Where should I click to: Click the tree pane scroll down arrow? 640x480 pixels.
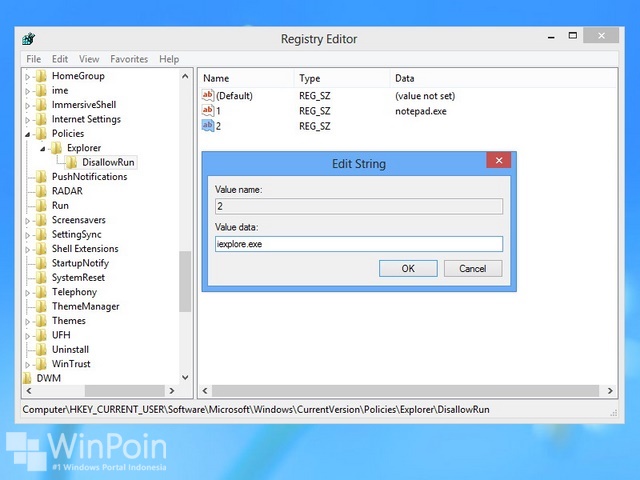(185, 378)
